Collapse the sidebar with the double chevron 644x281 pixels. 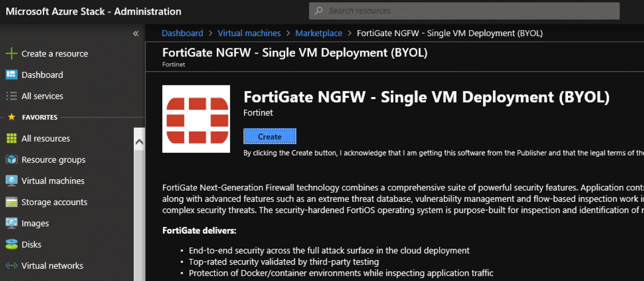click(135, 33)
